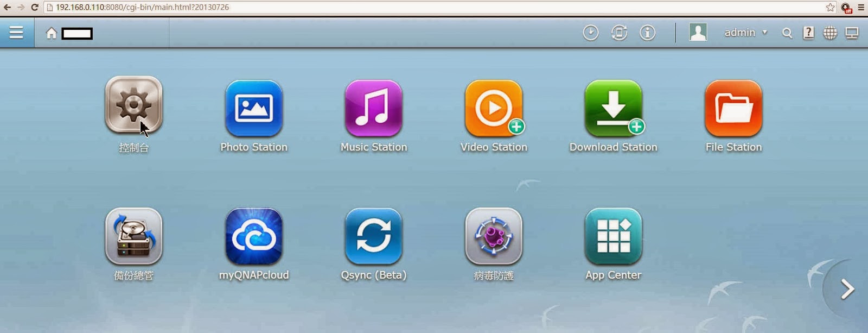Launch Photo Station app
The image size is (868, 333).
pos(254,108)
